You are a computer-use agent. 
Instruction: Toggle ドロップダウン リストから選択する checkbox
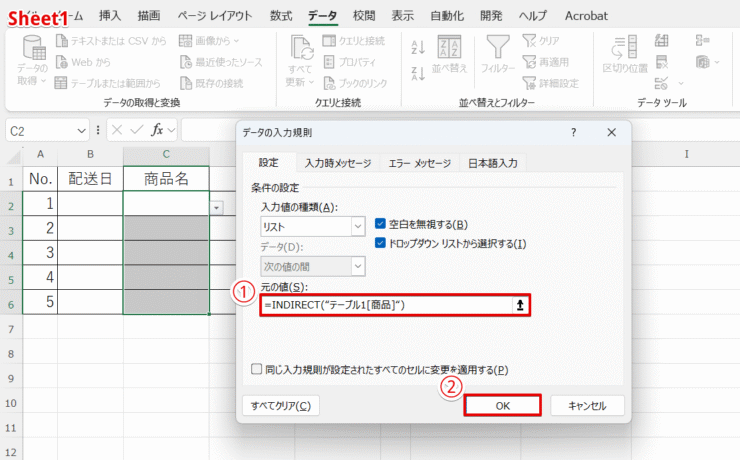(380, 243)
